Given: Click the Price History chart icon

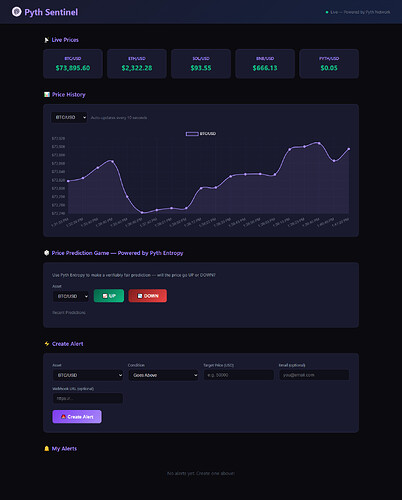Looking at the screenshot, I should 47,95.
